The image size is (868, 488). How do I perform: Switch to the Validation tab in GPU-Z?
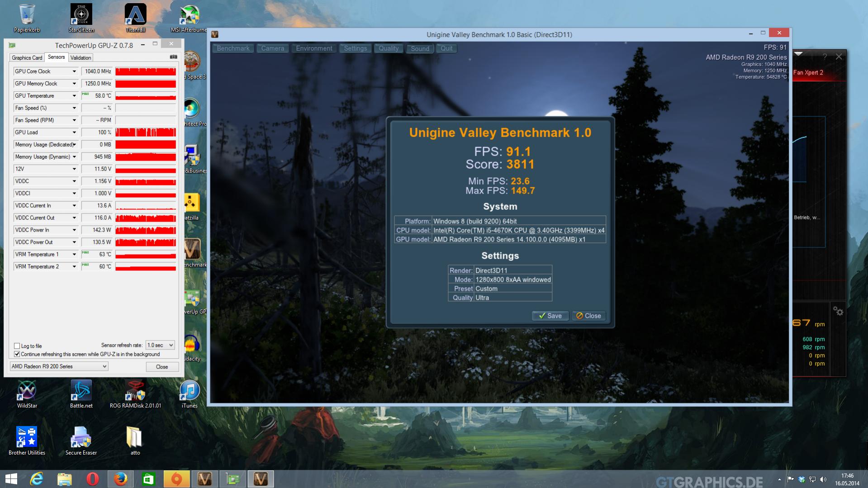[81, 58]
